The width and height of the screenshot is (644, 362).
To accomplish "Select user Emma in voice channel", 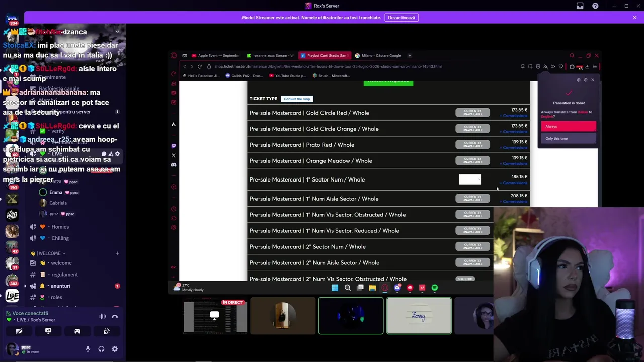I will [x=55, y=192].
